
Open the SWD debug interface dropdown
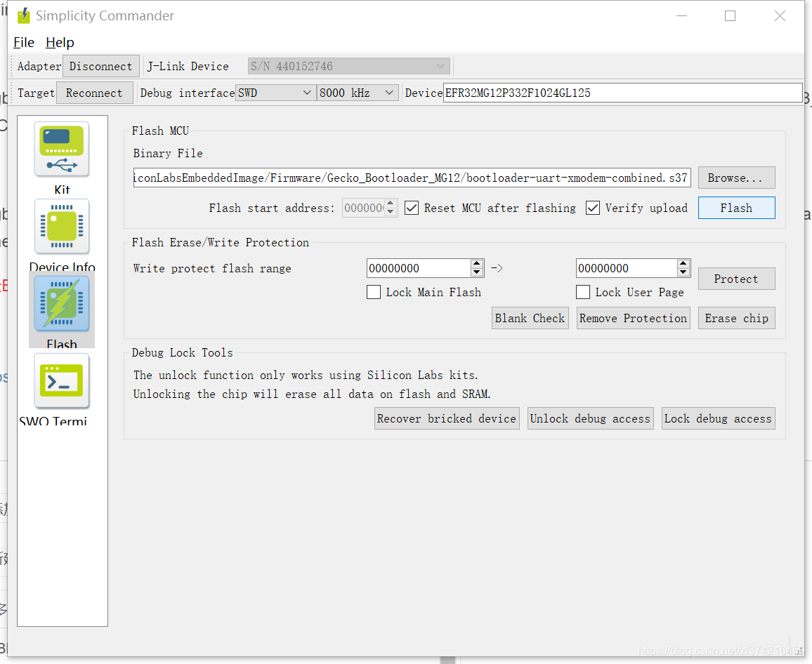click(x=275, y=93)
